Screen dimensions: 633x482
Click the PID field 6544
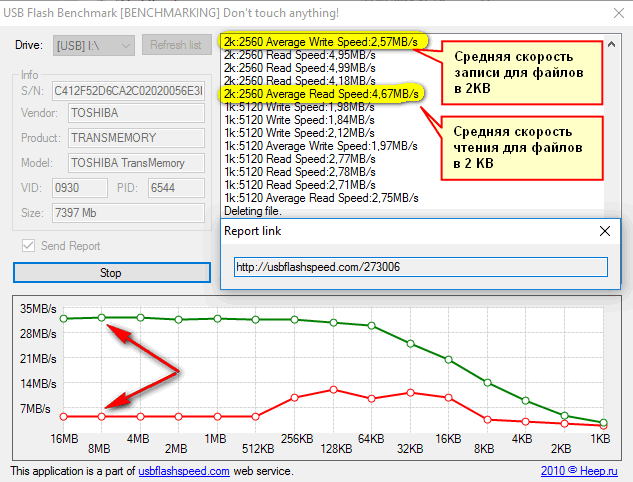pyautogui.click(x=176, y=188)
